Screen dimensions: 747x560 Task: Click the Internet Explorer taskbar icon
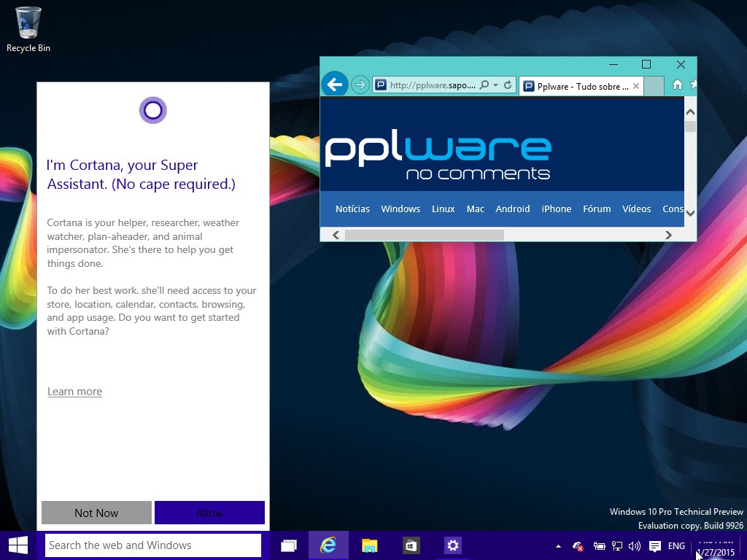[328, 545]
